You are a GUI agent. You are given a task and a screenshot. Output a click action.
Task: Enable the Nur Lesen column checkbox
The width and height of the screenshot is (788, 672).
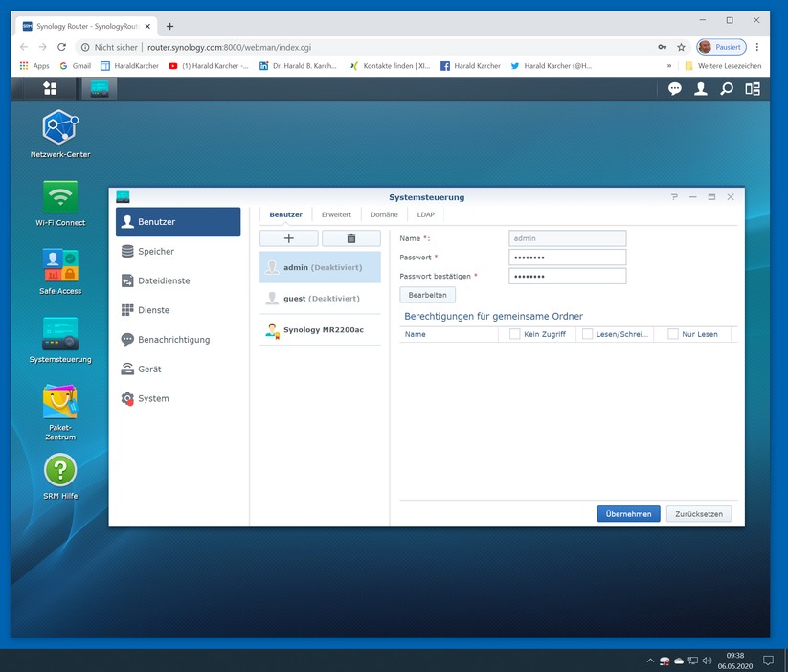coord(673,334)
